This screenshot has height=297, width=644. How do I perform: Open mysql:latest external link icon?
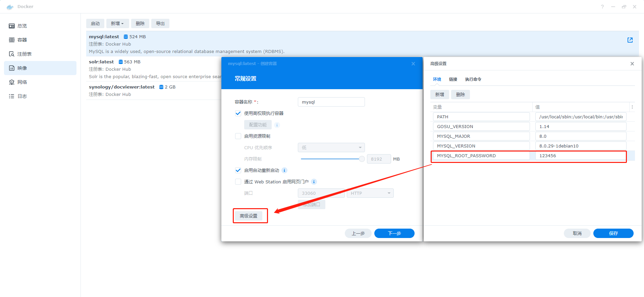coord(630,40)
